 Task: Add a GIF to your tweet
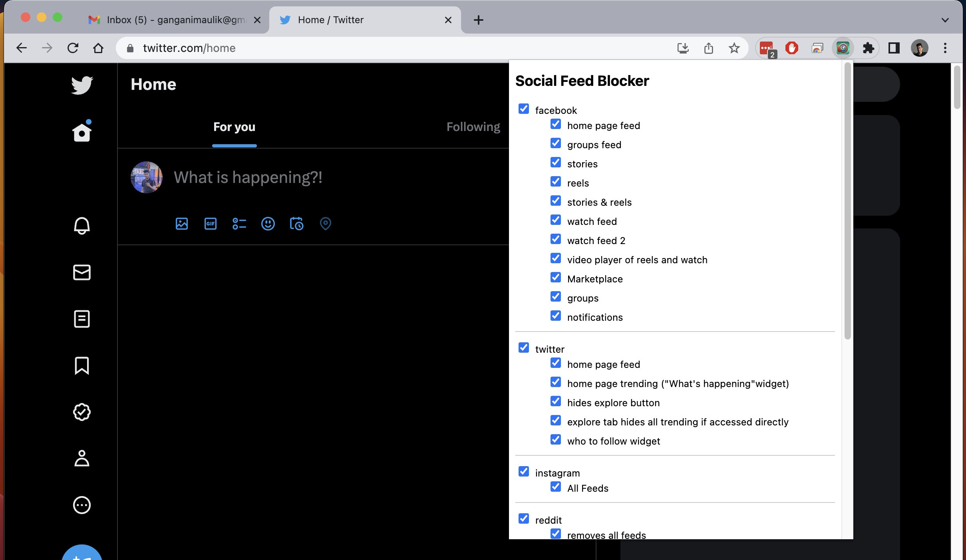210,224
